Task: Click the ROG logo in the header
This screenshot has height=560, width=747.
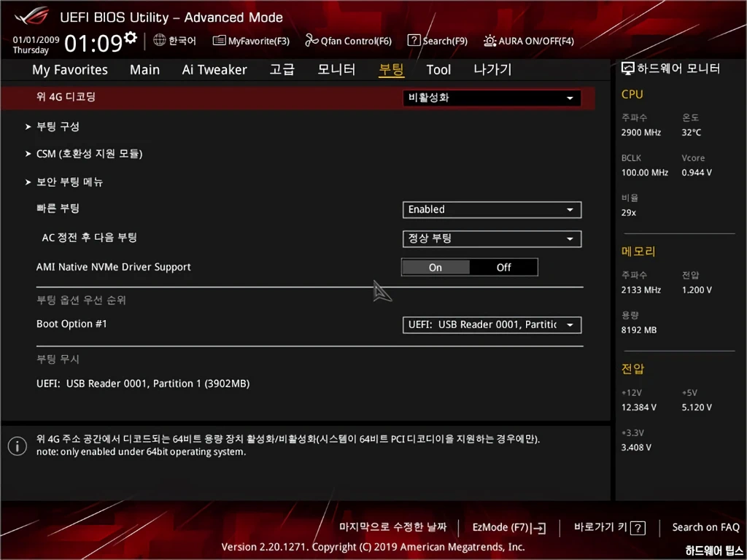Action: tap(31, 16)
